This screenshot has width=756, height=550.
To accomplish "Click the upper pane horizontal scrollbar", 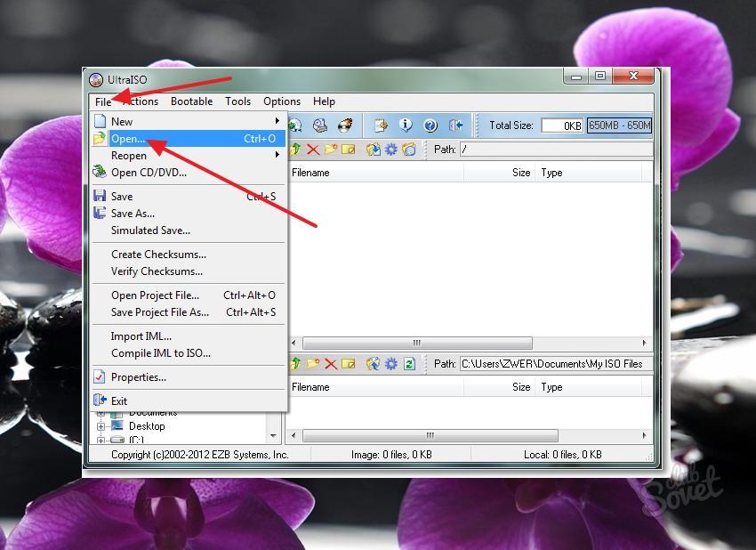I will [x=417, y=343].
